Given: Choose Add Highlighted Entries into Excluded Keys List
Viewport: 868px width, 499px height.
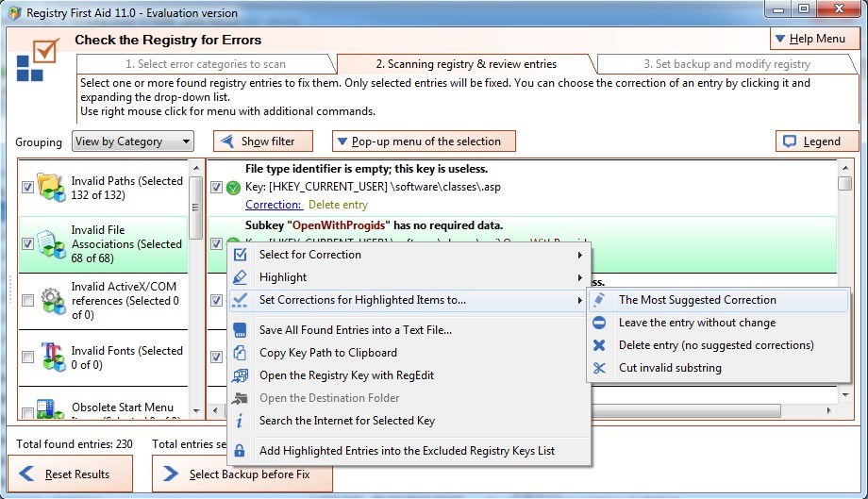Looking at the screenshot, I should [409, 451].
